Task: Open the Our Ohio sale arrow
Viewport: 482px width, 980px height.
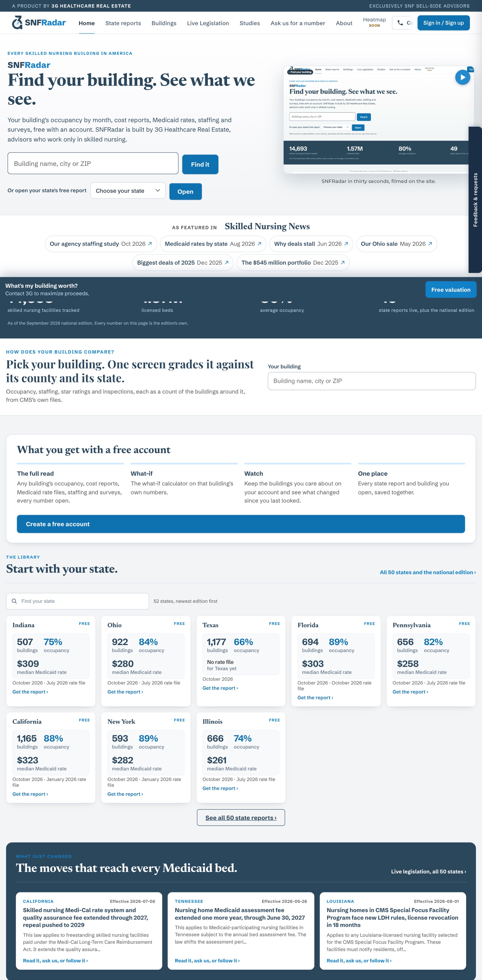Action: pyautogui.click(x=430, y=244)
